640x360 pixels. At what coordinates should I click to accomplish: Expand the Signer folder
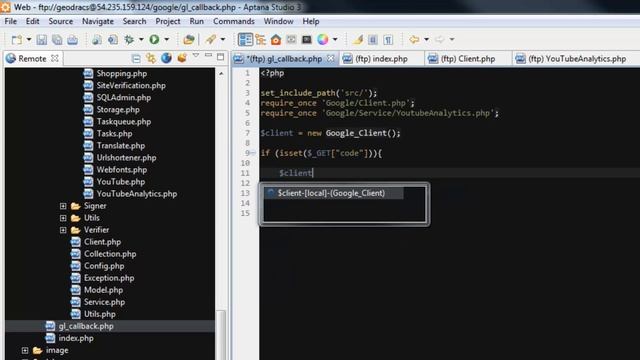pos(63,206)
